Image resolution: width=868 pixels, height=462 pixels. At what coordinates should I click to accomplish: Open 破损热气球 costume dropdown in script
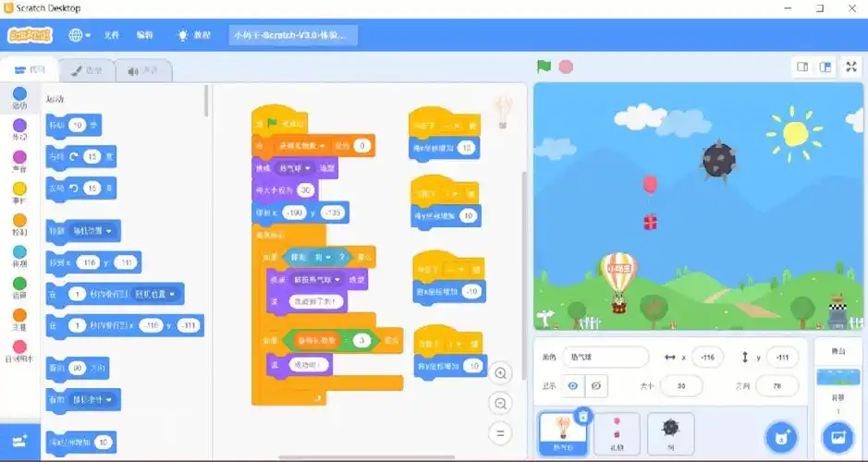(x=317, y=279)
